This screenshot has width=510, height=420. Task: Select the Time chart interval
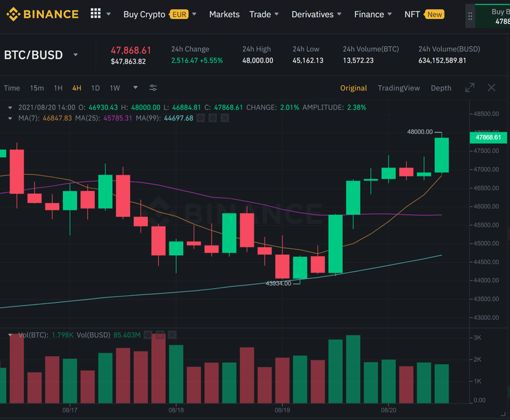click(11, 88)
